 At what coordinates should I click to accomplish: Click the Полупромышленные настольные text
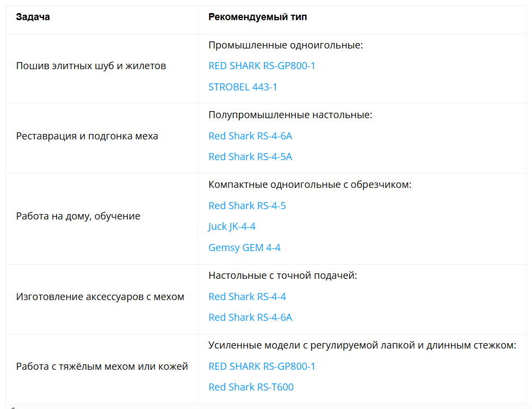(290, 115)
